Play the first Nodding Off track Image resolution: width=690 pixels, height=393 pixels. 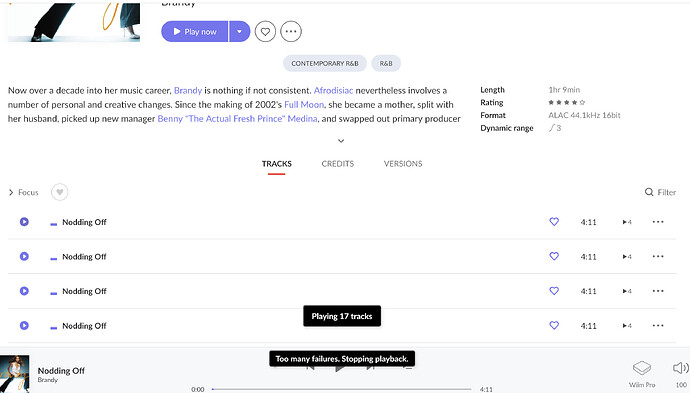click(24, 222)
